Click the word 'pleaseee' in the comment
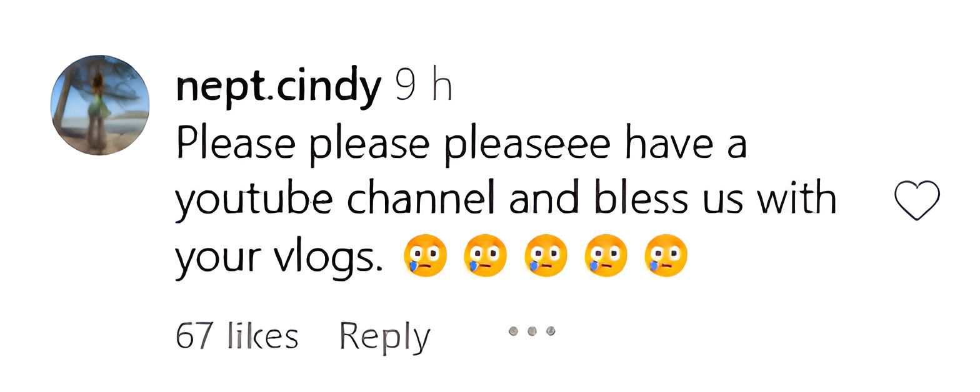The height and width of the screenshot is (392, 980). [x=528, y=145]
